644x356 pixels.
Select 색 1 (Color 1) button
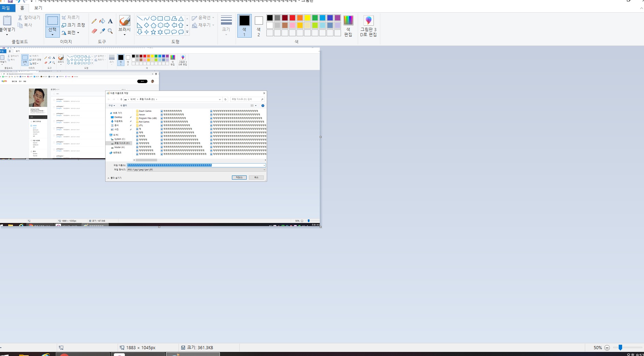(244, 26)
